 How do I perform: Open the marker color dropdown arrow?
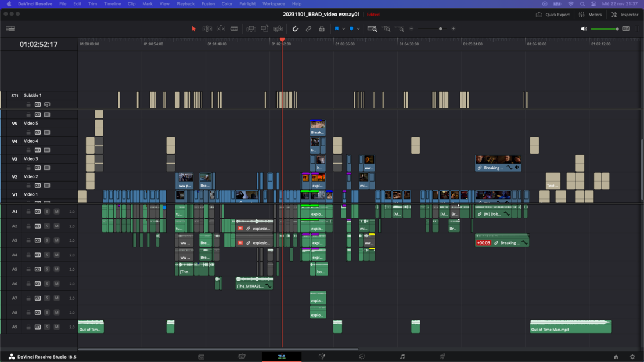358,28
